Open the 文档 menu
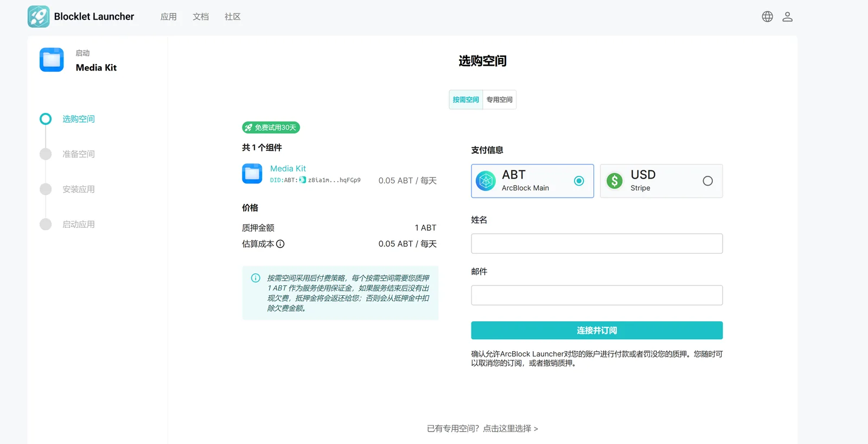Screen dimensions: 868x444 click(201, 17)
